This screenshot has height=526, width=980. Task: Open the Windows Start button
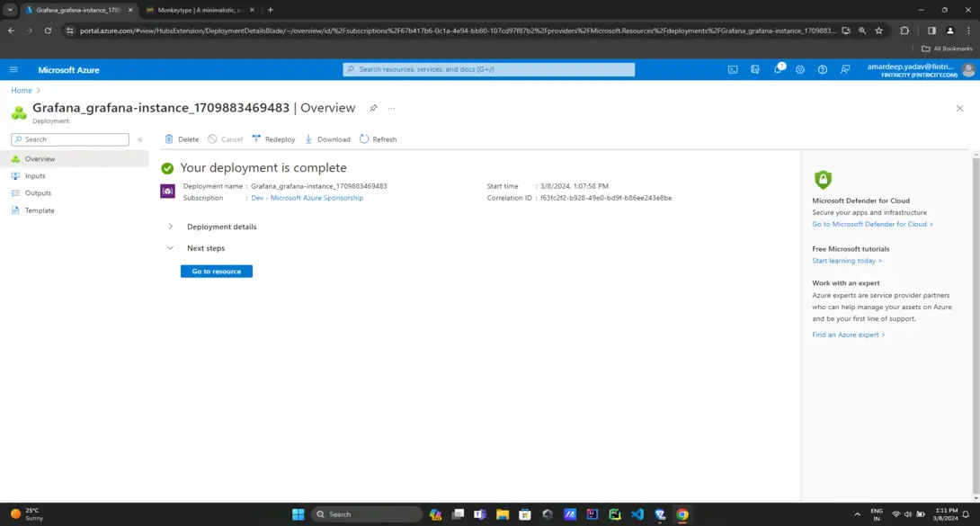coord(298,514)
